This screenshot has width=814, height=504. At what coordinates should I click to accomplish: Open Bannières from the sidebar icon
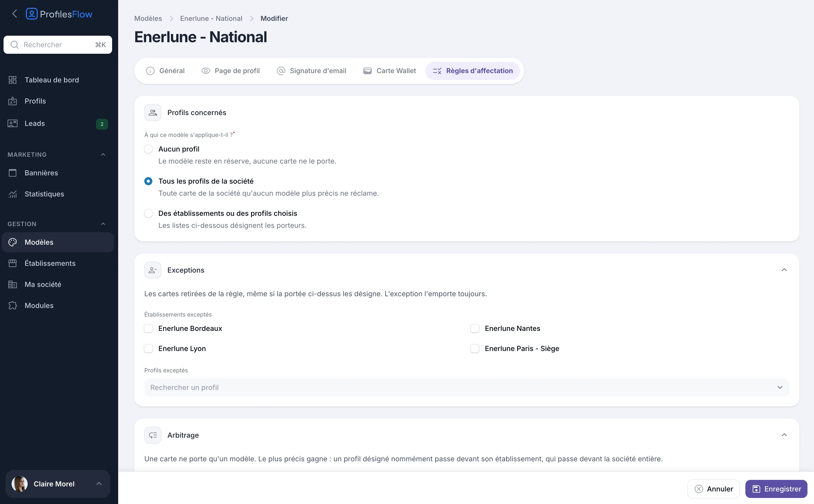click(13, 173)
